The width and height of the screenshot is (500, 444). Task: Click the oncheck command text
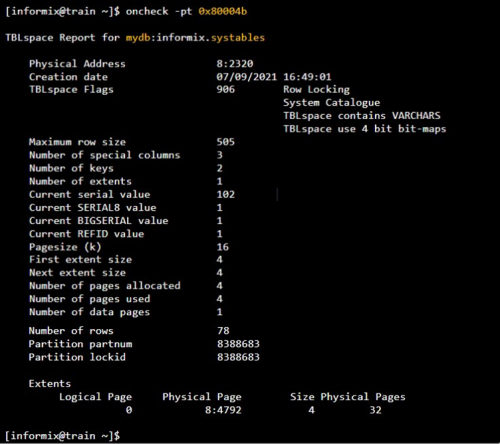point(147,11)
